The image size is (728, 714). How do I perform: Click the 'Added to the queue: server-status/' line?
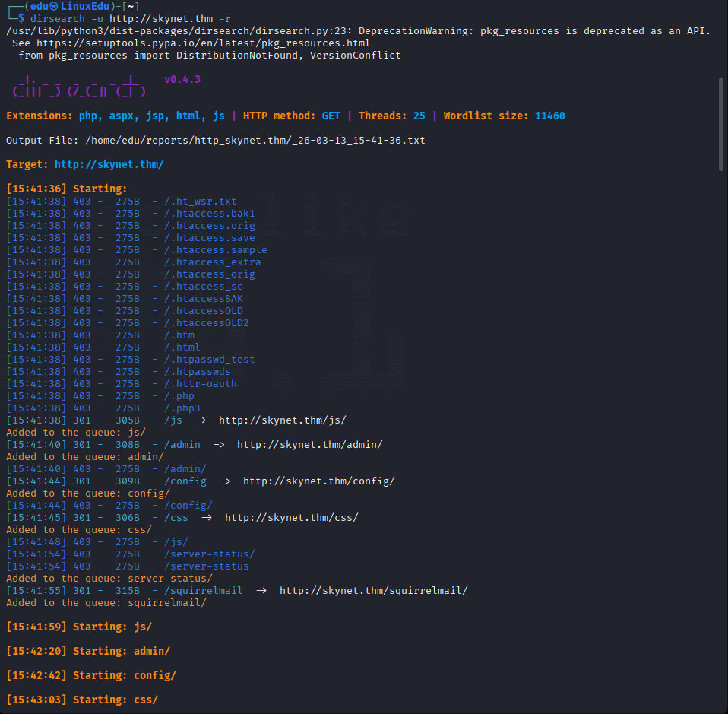[x=109, y=579]
